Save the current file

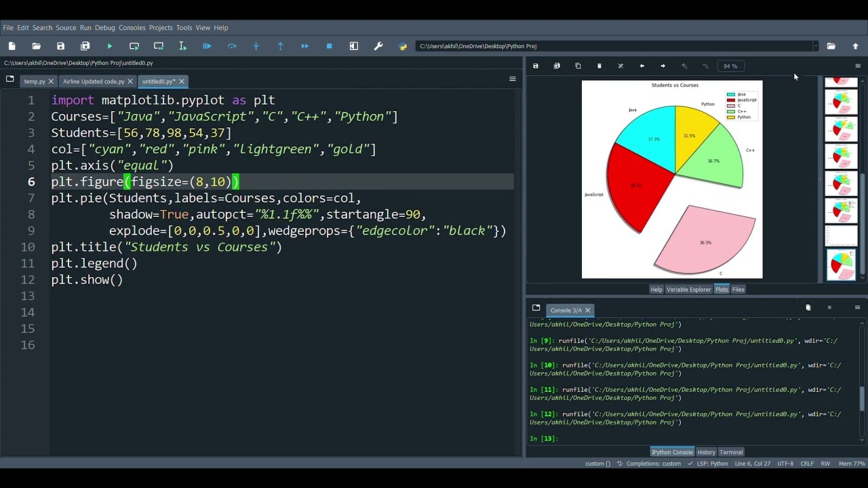(x=60, y=46)
